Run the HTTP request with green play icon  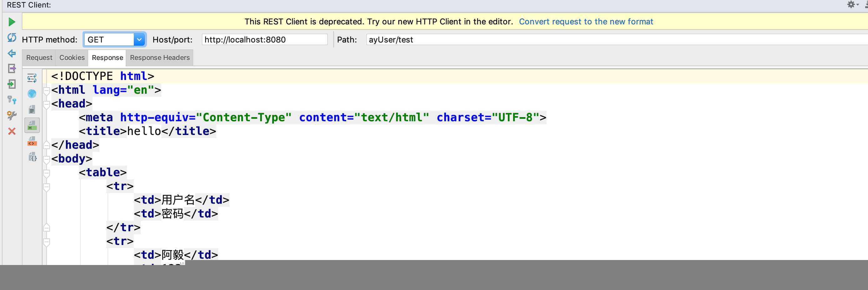[12, 22]
